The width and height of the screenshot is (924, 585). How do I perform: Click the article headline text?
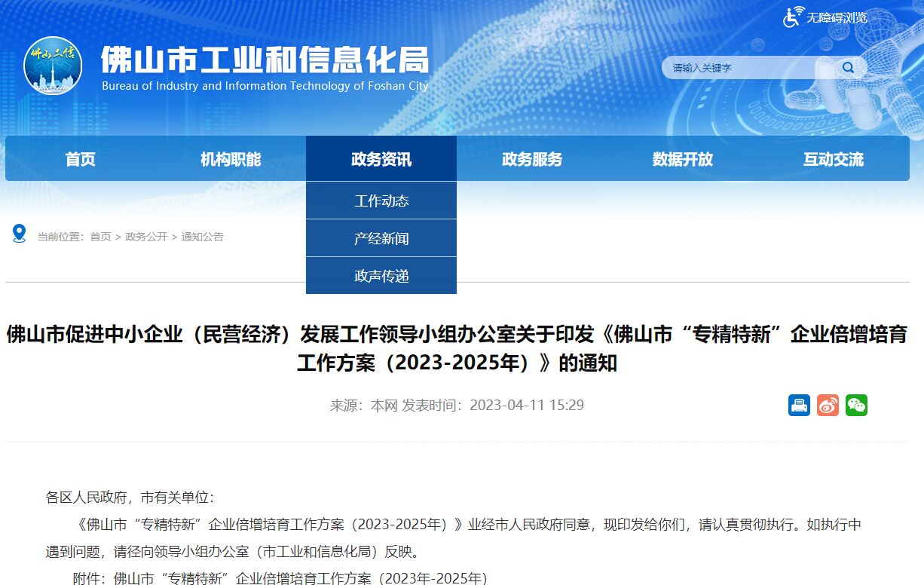[x=457, y=348]
